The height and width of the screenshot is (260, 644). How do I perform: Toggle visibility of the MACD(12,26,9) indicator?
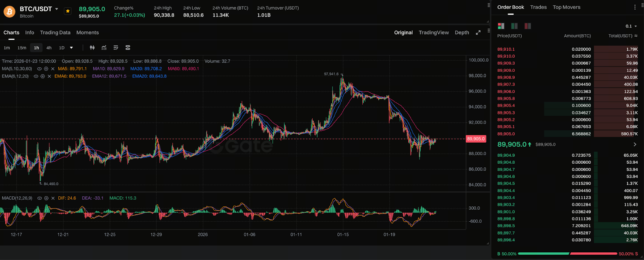[39, 198]
